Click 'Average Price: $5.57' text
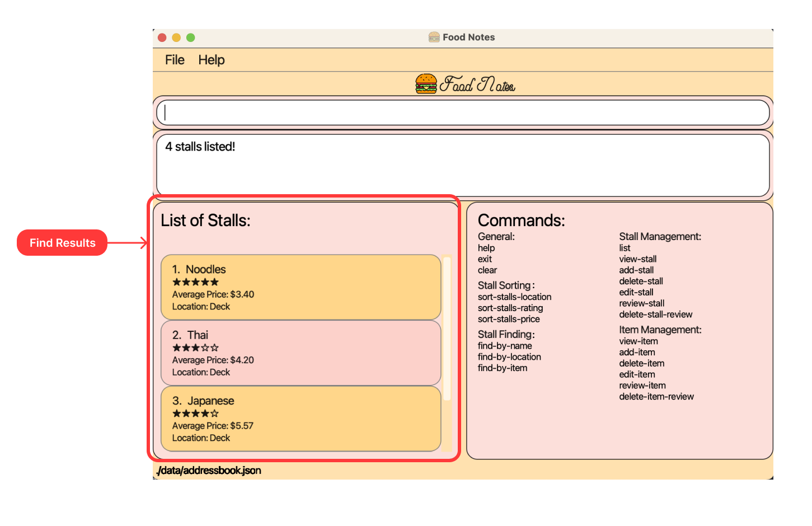 click(213, 426)
